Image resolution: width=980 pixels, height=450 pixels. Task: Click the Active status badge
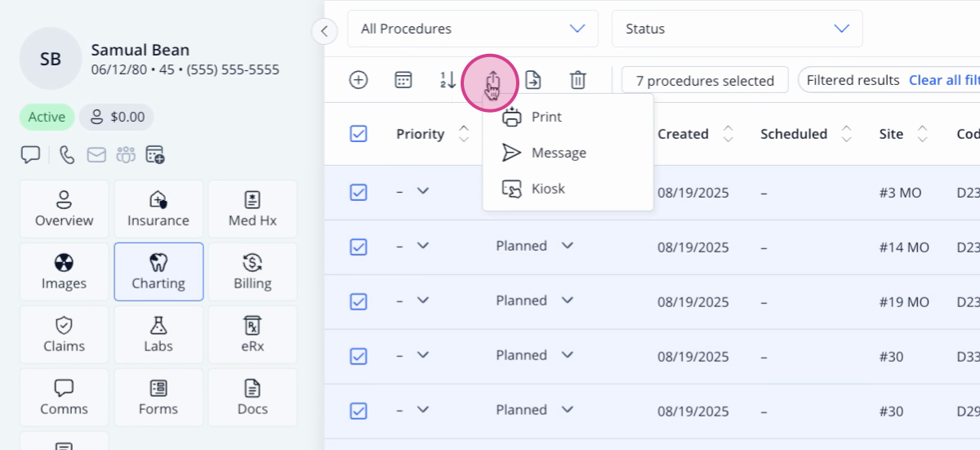[x=47, y=118]
